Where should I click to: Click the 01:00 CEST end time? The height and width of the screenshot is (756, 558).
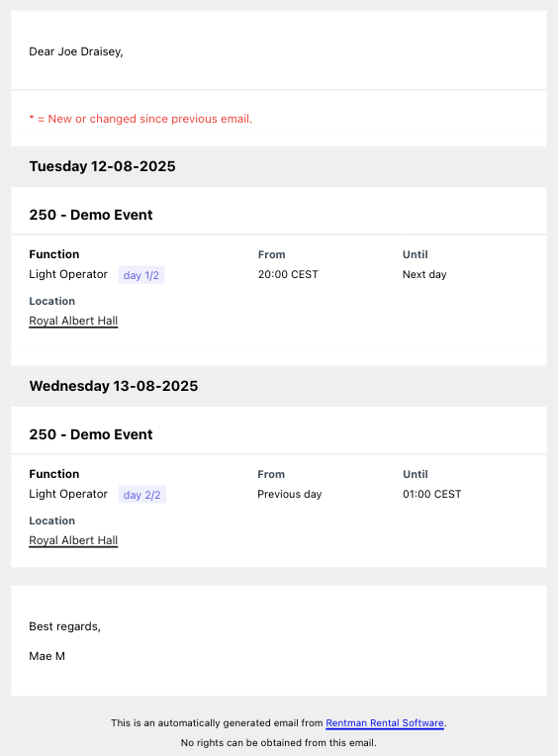(x=431, y=494)
